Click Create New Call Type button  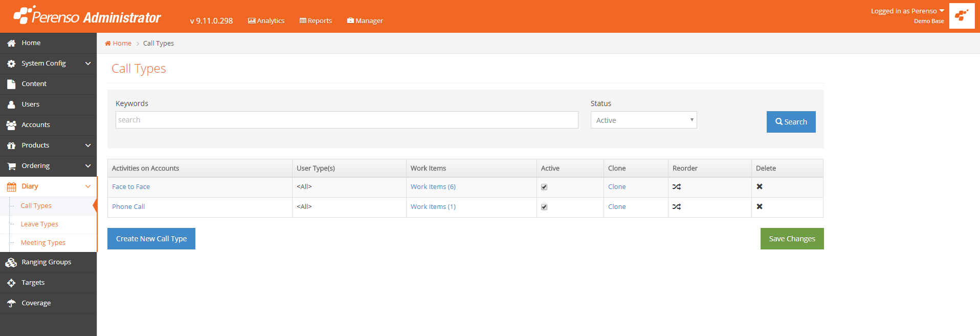pos(151,239)
